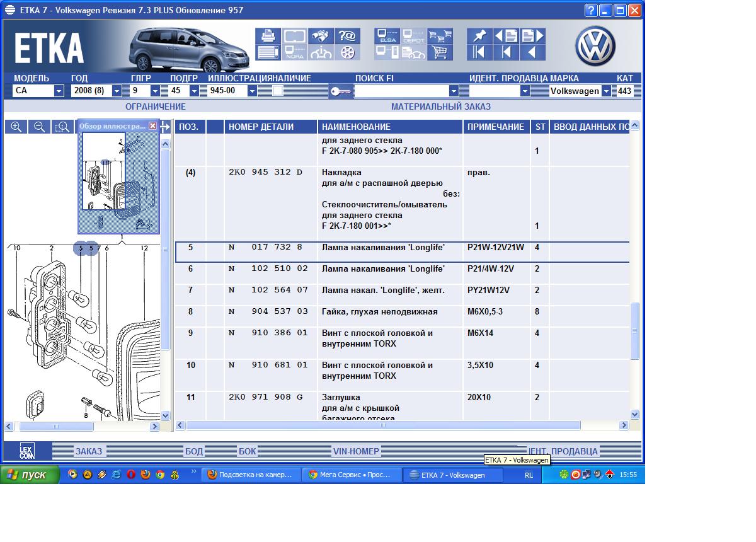This screenshot has width=756, height=542.
Task: Open the Windows пуск start button
Action: pyautogui.click(x=29, y=475)
